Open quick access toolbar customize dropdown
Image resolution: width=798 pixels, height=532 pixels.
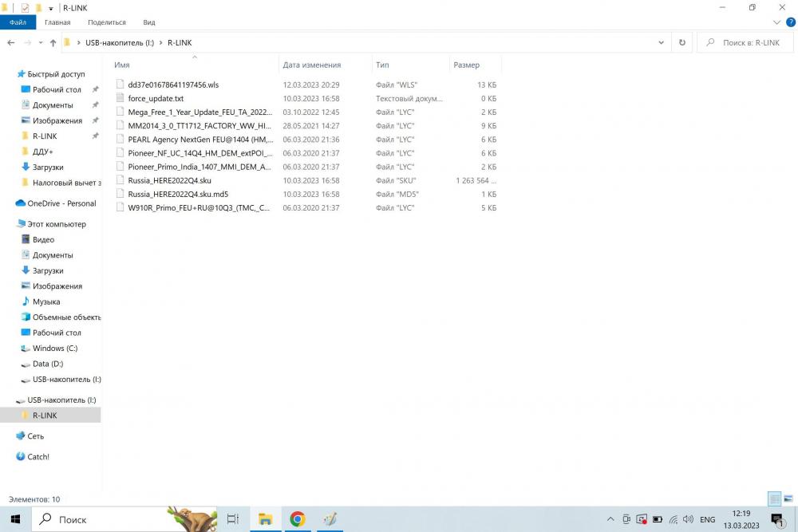coord(51,8)
